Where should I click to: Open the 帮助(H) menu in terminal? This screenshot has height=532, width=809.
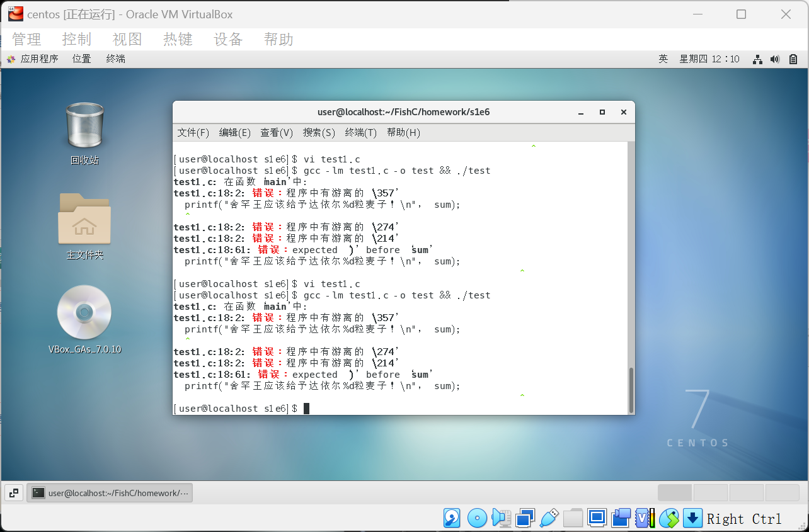(x=403, y=133)
